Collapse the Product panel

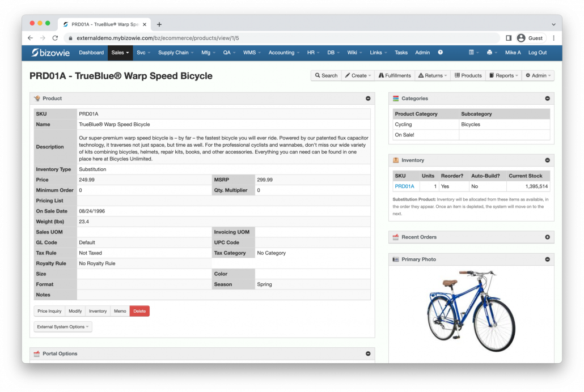pyautogui.click(x=368, y=99)
